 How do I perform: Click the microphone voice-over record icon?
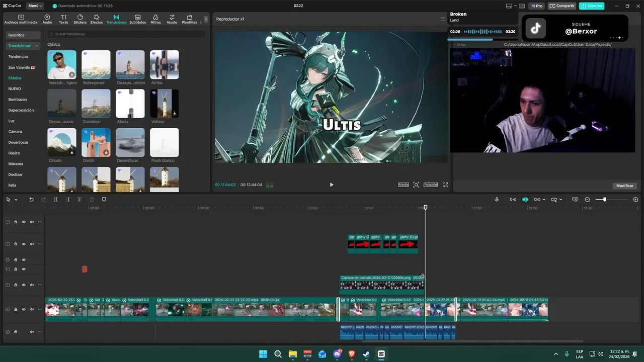tap(497, 200)
